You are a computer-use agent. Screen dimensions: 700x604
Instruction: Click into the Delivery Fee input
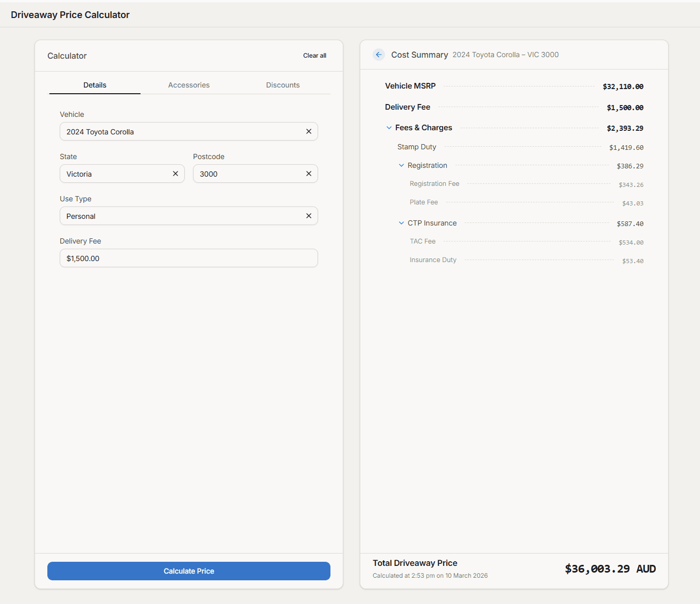188,258
